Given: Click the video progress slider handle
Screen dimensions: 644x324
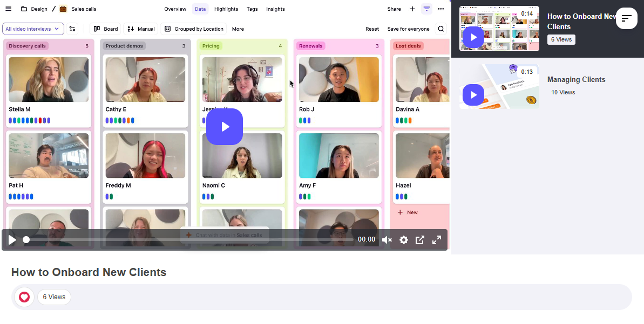Looking at the screenshot, I should tap(26, 240).
